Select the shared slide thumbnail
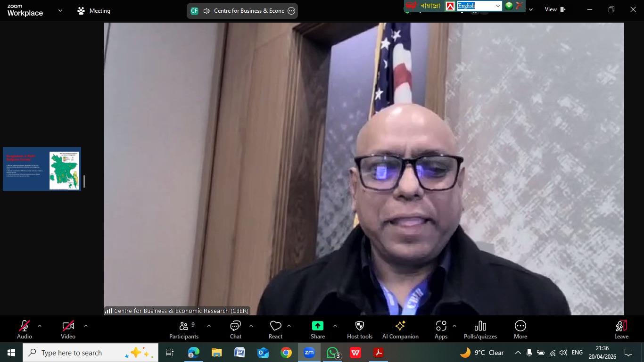The height and width of the screenshot is (362, 644). coord(42,169)
